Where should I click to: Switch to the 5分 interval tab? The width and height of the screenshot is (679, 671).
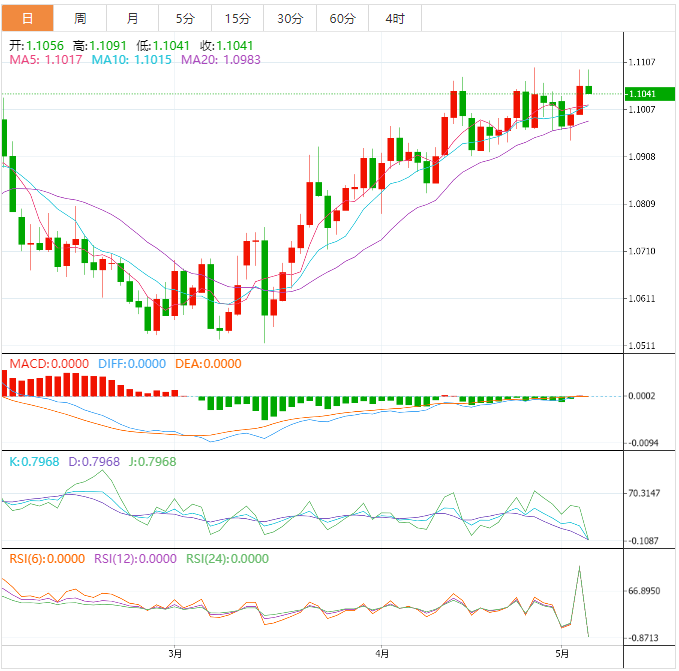pyautogui.click(x=185, y=18)
